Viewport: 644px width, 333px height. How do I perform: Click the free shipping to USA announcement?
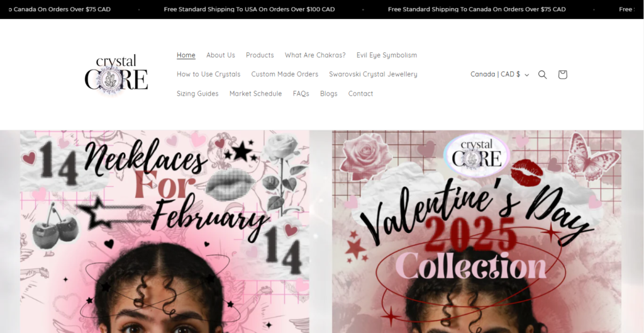(249, 9)
